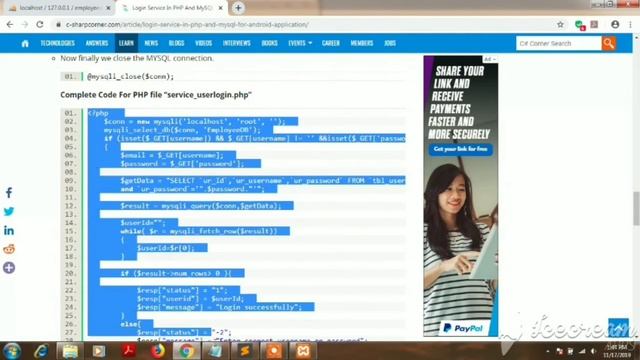Share article on Reddit

pos(9,249)
